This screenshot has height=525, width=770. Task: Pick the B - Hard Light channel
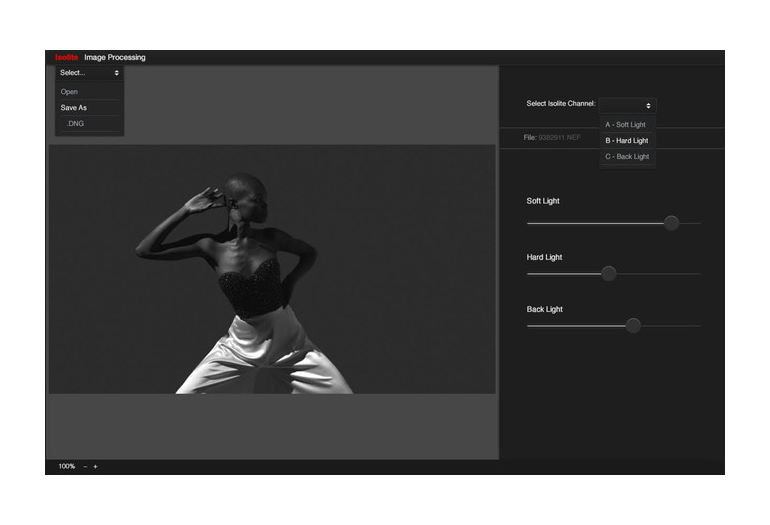(x=627, y=141)
